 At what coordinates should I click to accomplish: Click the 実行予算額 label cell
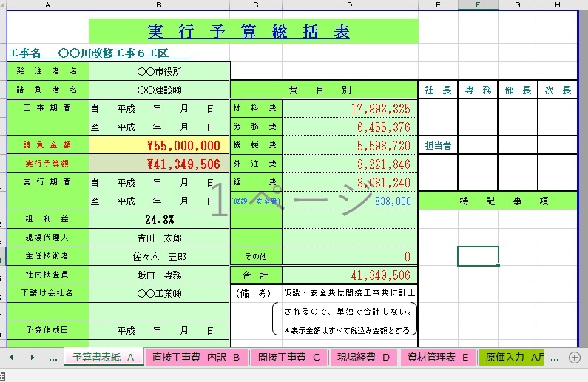point(47,164)
